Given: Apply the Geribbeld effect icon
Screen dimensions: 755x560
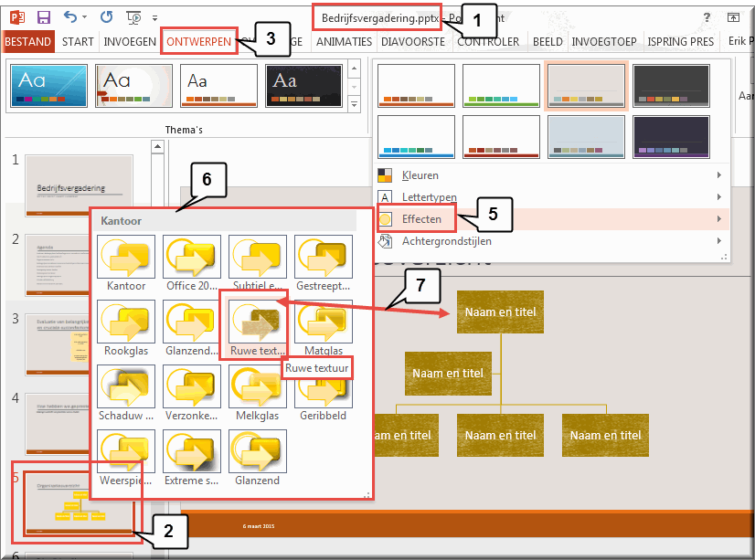Looking at the screenshot, I should [x=323, y=390].
